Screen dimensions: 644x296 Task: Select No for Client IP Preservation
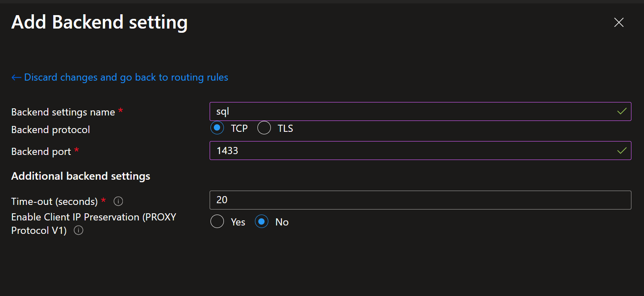(x=261, y=221)
